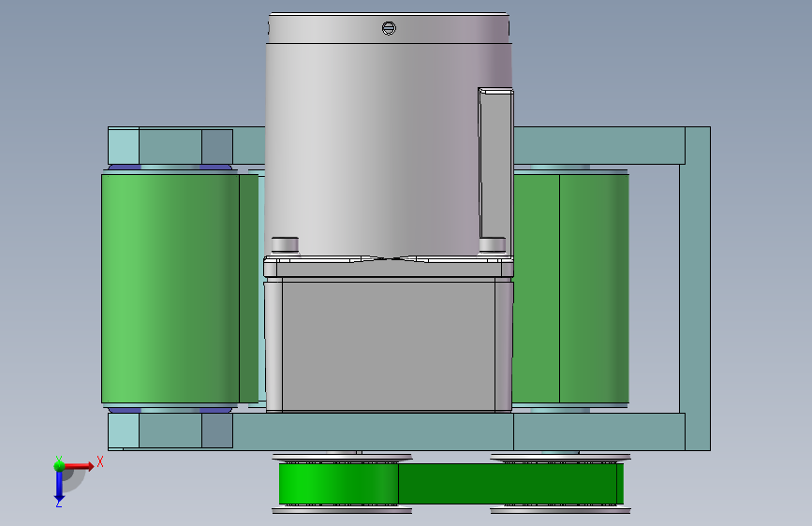Select the bottom-left teal bearing block

(x=170, y=431)
